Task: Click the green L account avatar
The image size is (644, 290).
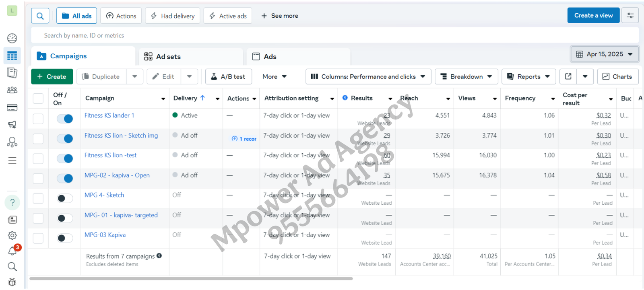Action: [x=12, y=10]
